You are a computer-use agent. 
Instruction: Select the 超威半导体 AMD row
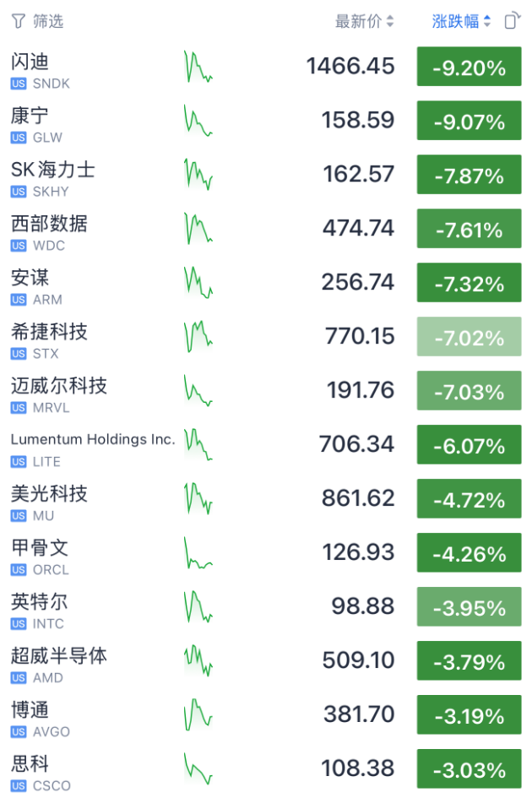[266, 660]
